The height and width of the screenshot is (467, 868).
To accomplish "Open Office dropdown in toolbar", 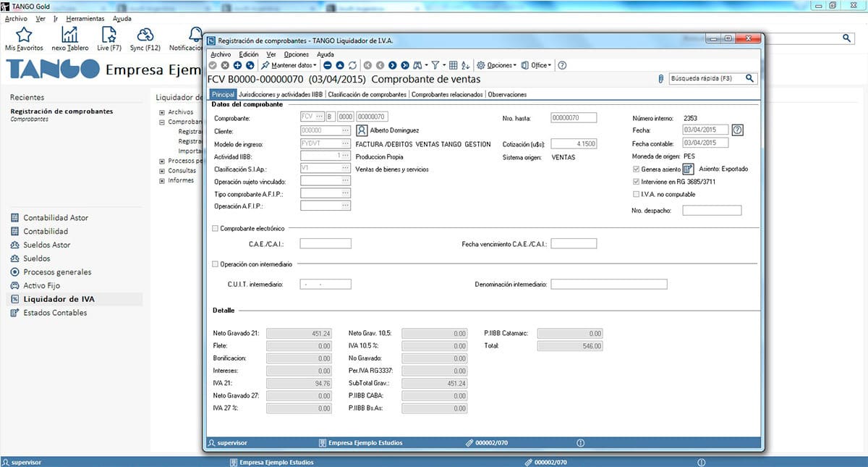I will point(536,65).
